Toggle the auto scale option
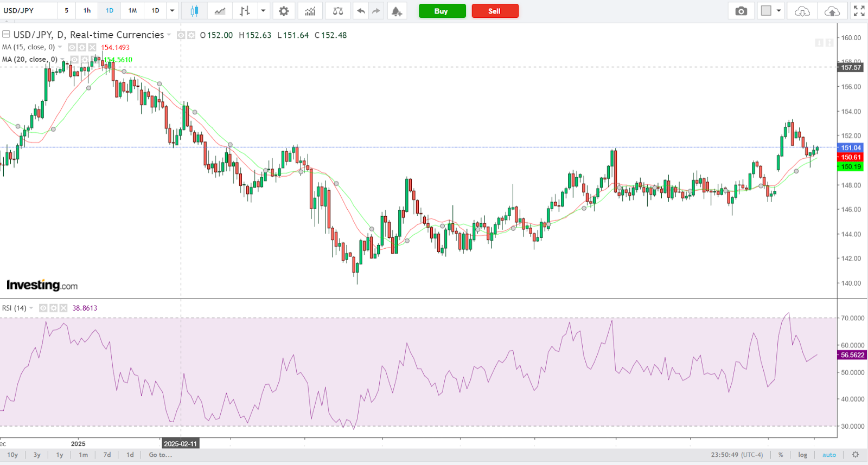This screenshot has width=868, height=465. click(x=829, y=455)
